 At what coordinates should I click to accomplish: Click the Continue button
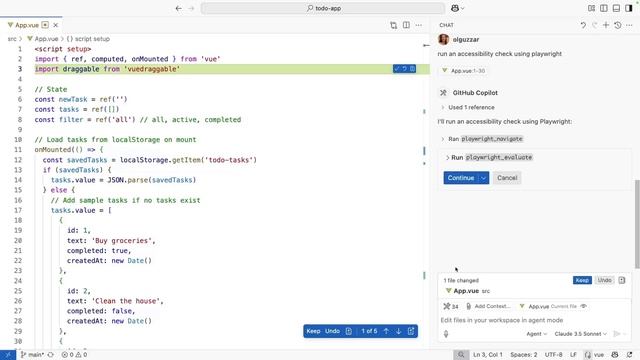460,178
